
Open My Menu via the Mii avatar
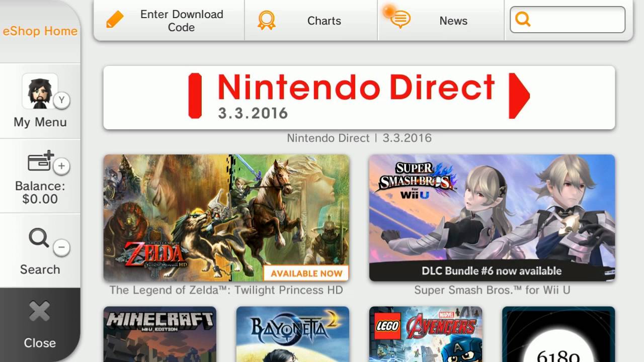pyautogui.click(x=40, y=91)
